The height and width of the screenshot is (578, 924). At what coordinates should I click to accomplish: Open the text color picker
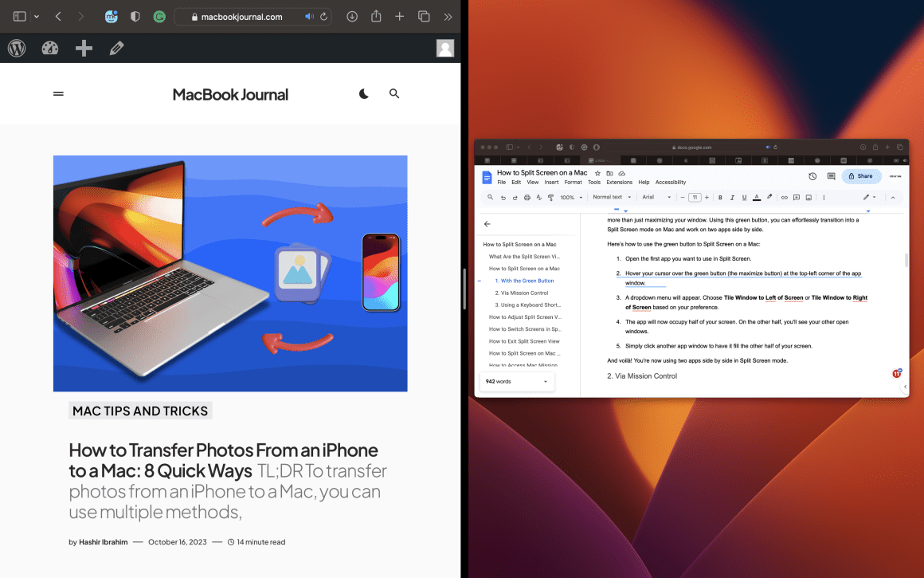point(756,197)
